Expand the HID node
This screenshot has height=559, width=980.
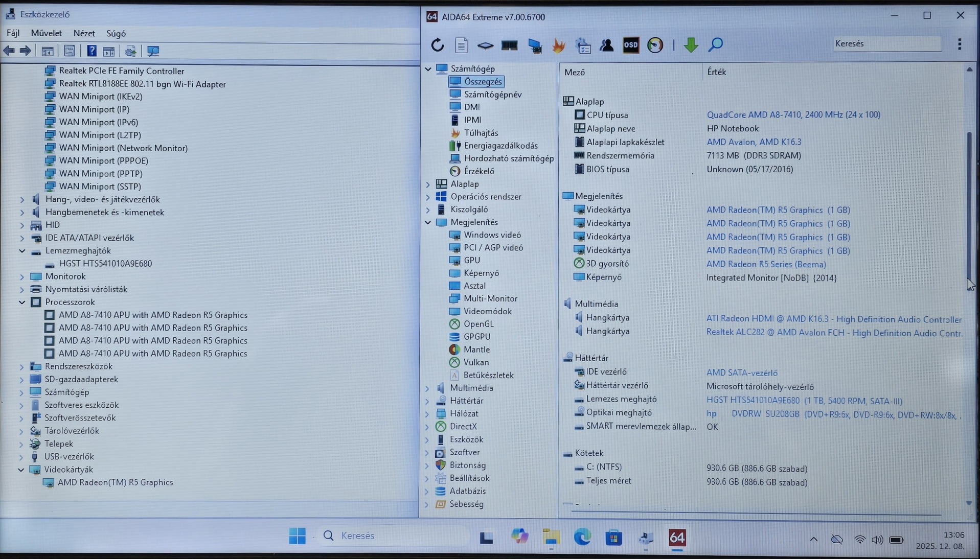coord(22,225)
